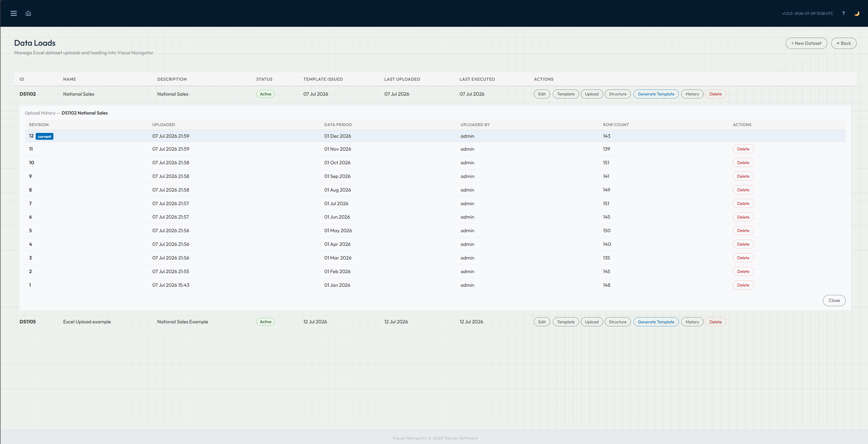Click the 'Upload History — DS1102 National Sales' title
Image resolution: width=868 pixels, height=444 pixels.
tap(66, 113)
